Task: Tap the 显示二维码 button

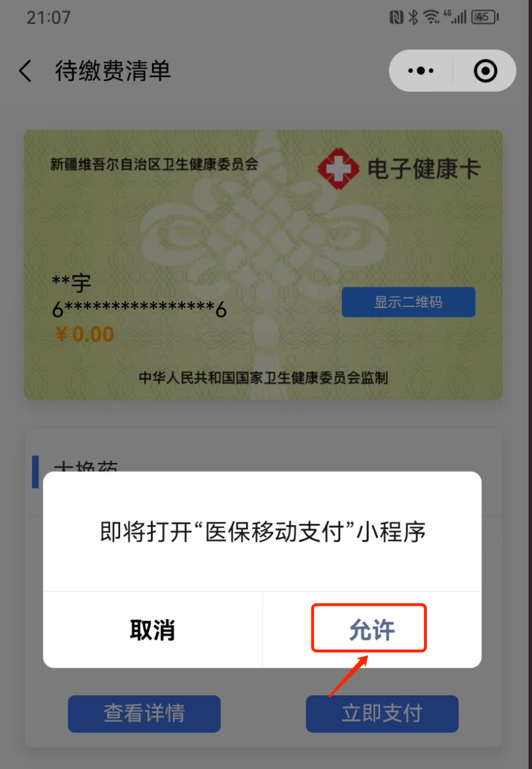Action: (x=408, y=302)
